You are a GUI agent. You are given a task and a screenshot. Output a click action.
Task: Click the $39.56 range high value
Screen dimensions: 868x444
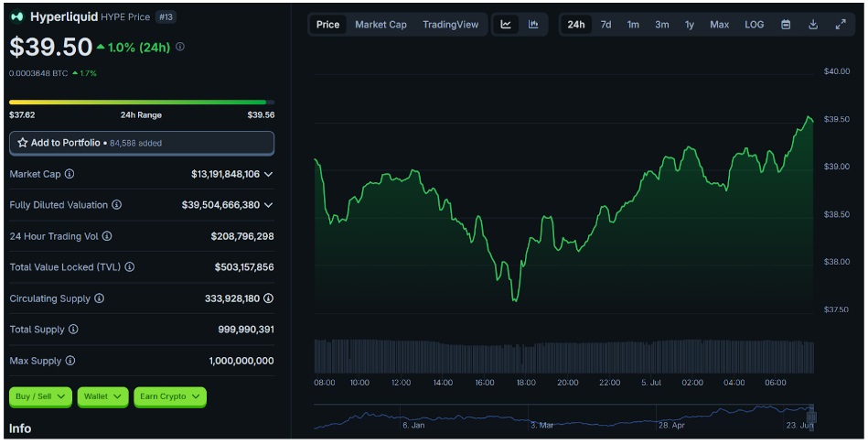click(261, 114)
